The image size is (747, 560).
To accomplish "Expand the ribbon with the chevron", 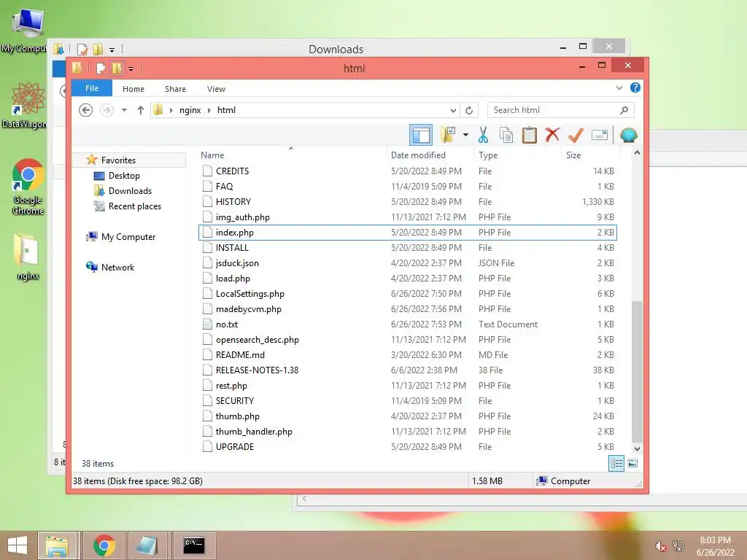I will (619, 87).
